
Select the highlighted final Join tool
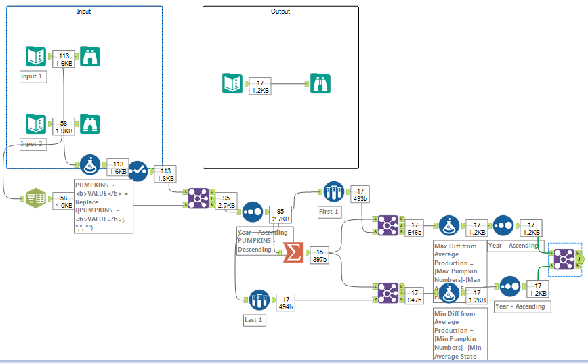564,259
